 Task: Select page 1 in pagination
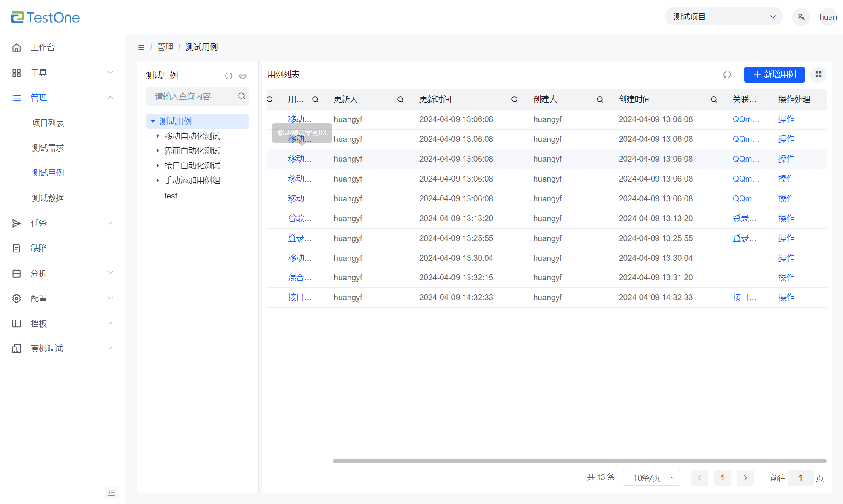[x=722, y=478]
